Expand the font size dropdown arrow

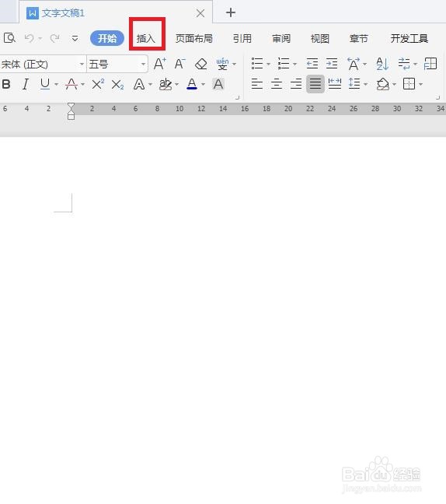coord(143,64)
